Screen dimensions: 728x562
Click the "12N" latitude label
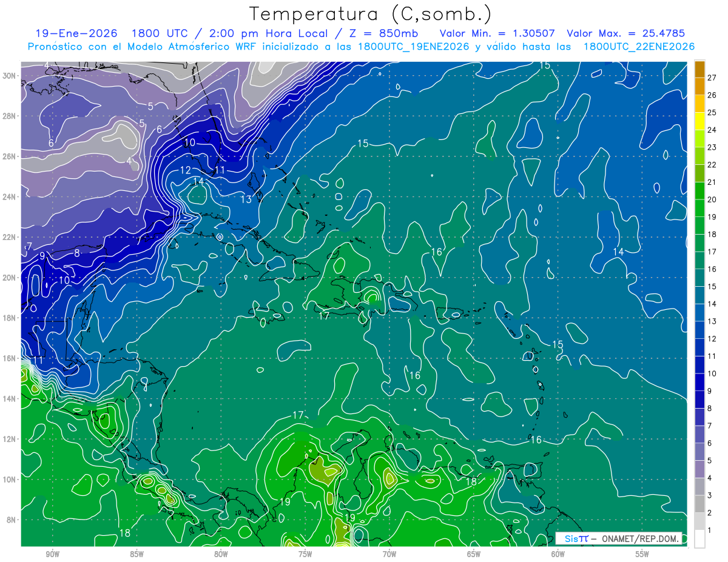tap(10, 439)
